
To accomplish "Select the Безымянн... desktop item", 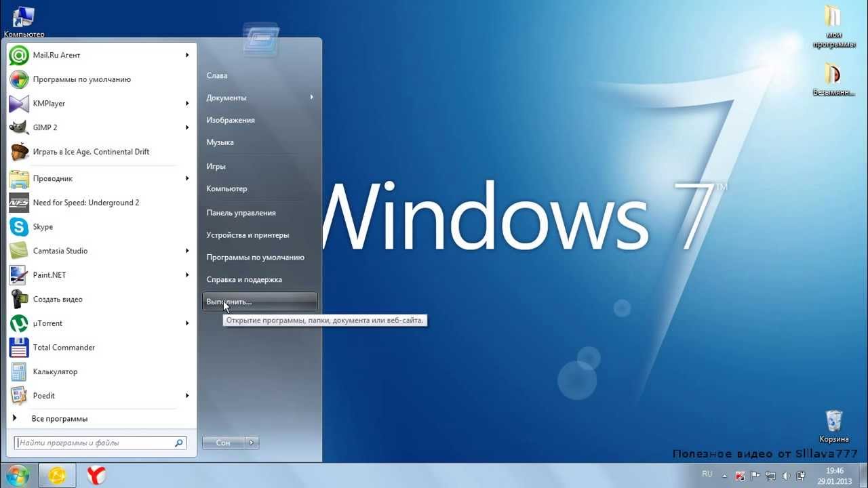I will coord(833,79).
